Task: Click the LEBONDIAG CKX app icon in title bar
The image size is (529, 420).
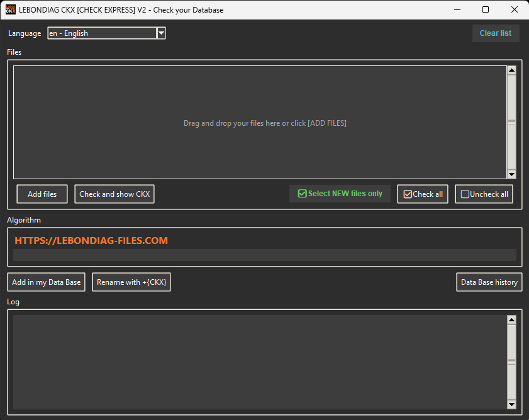Action: [11, 9]
